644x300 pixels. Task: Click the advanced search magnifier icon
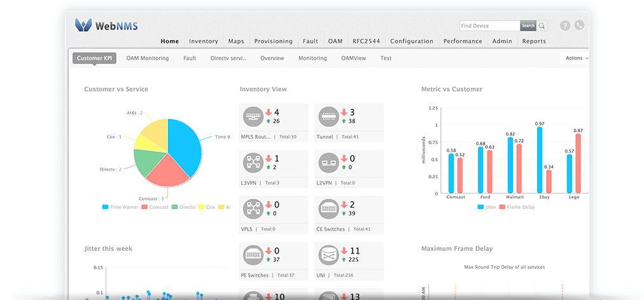pos(542,26)
